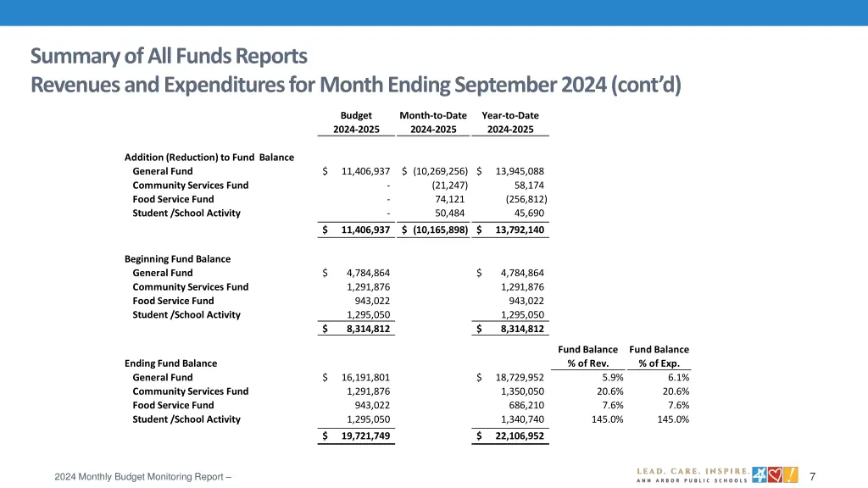Select the "19,721,749" ending budget total
The height and width of the screenshot is (488, 868).
(365, 436)
